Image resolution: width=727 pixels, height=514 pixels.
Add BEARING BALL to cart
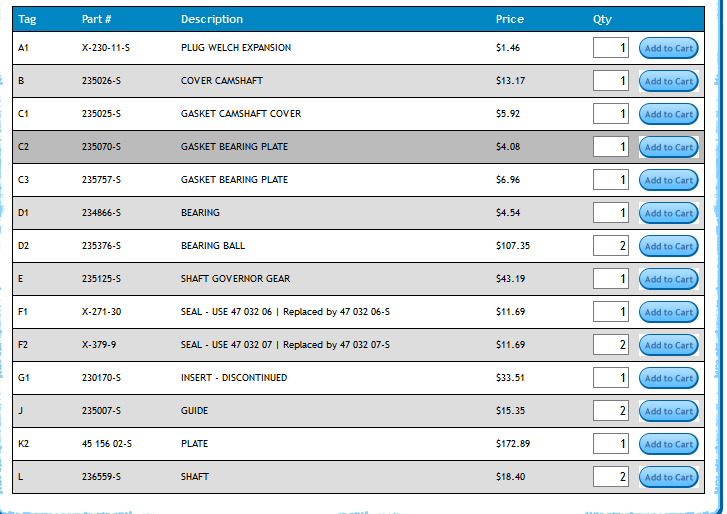(668, 246)
